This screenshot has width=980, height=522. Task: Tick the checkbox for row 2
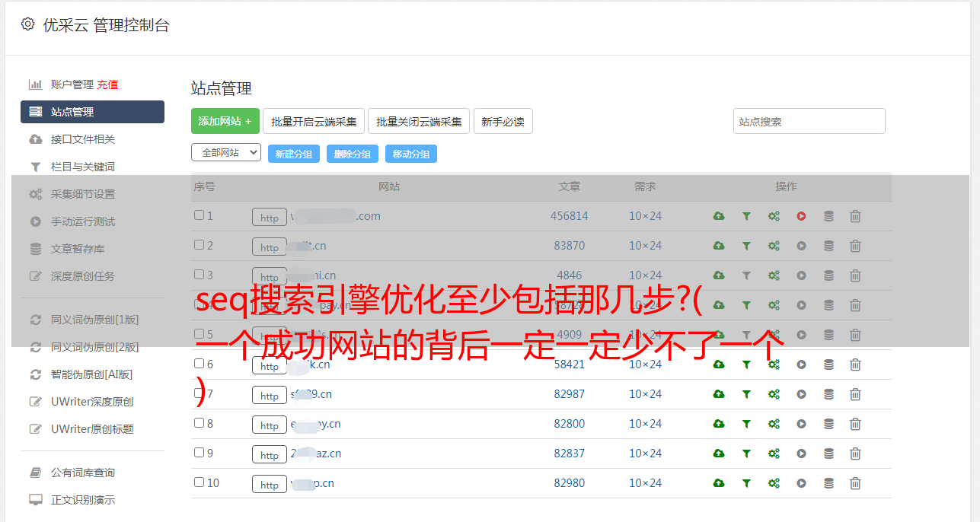[199, 245]
